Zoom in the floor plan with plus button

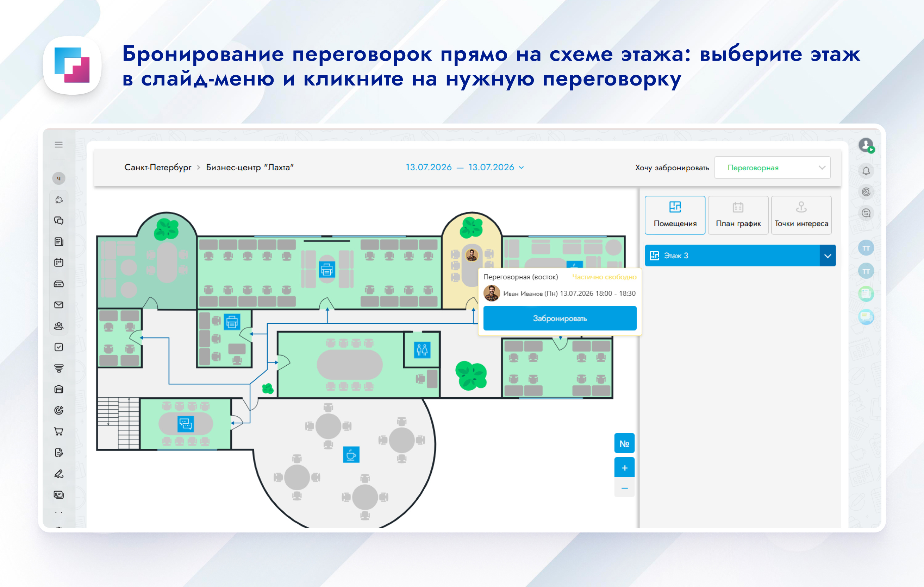pyautogui.click(x=624, y=468)
